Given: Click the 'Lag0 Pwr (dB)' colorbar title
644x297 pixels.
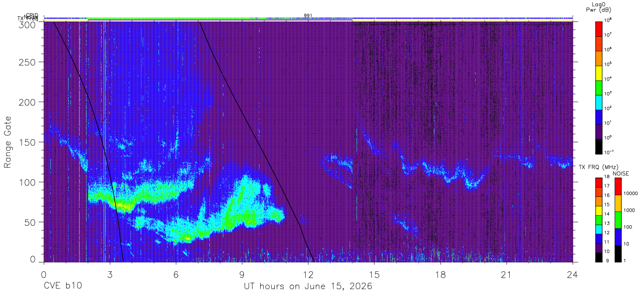Looking at the screenshot, I should point(599,7).
